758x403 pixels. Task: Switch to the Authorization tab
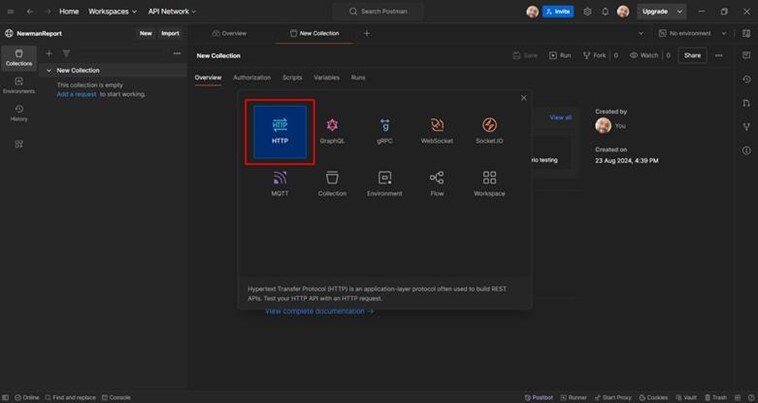coord(251,77)
